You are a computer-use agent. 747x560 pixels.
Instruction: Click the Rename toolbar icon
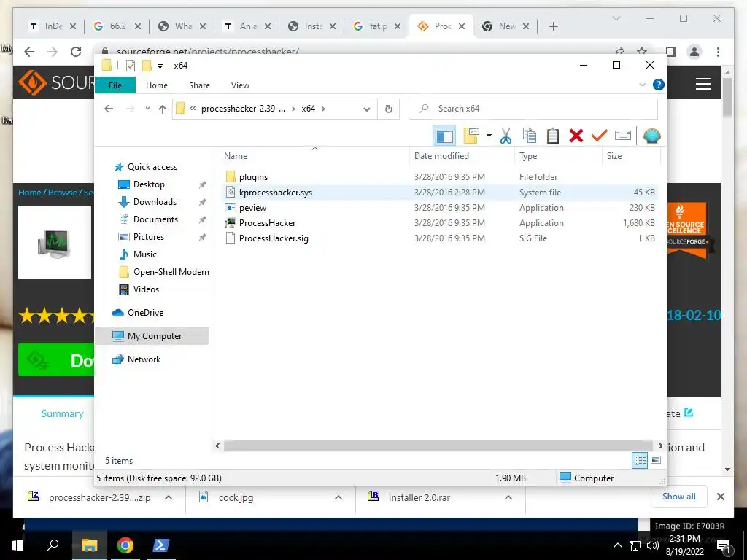click(x=623, y=136)
